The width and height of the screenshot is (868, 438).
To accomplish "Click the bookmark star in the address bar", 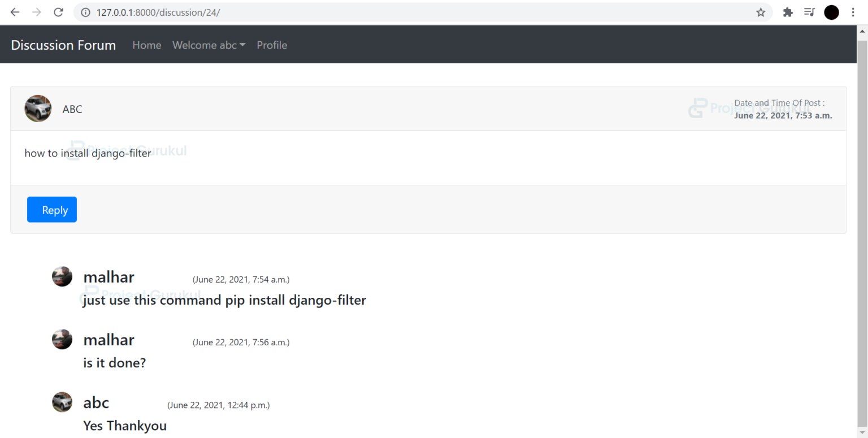I will tap(761, 12).
